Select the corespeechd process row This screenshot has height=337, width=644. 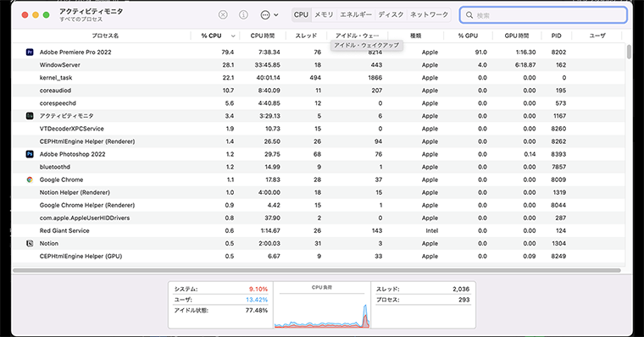pos(319,103)
